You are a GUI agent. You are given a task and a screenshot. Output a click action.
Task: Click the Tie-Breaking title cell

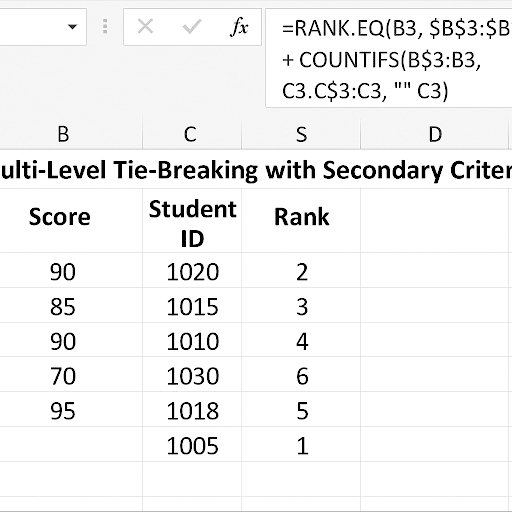coord(256,170)
